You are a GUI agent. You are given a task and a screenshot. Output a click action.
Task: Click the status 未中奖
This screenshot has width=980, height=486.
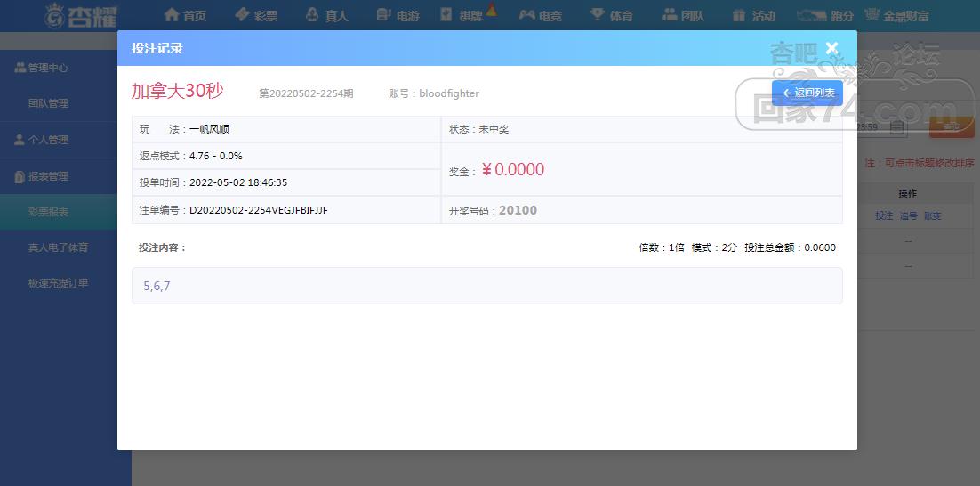tap(494, 129)
